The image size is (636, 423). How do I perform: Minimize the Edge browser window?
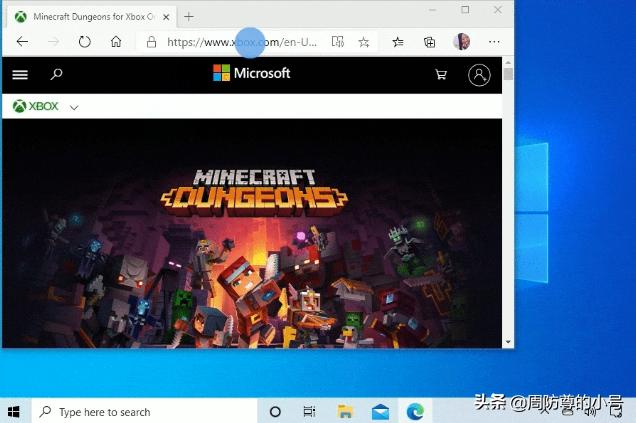coord(433,10)
